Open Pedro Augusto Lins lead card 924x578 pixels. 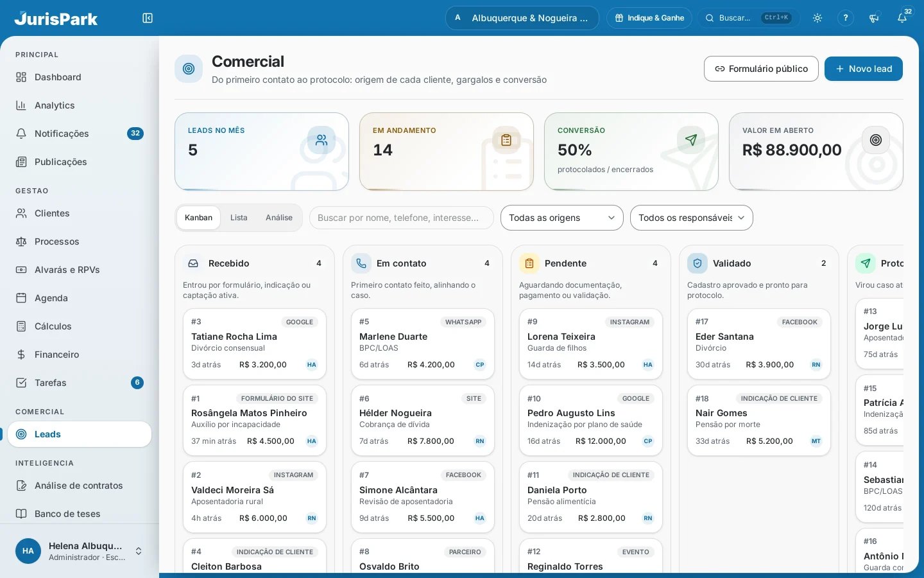591,421
